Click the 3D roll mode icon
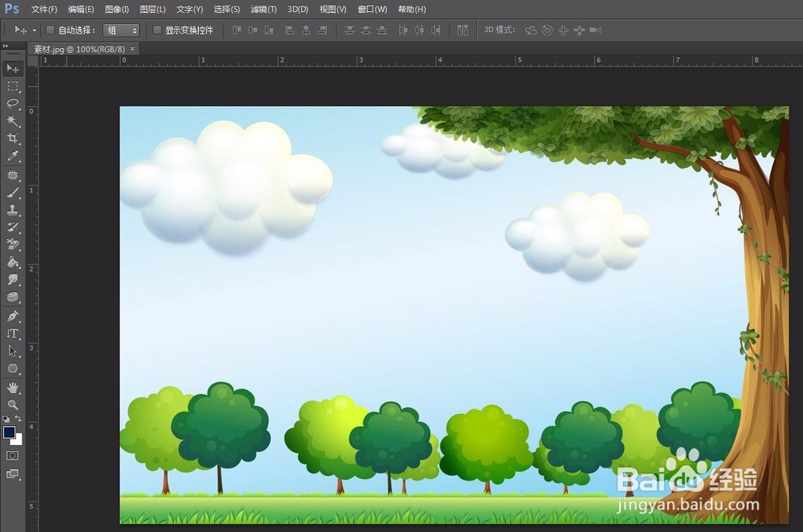This screenshot has height=532, width=803. (x=547, y=30)
